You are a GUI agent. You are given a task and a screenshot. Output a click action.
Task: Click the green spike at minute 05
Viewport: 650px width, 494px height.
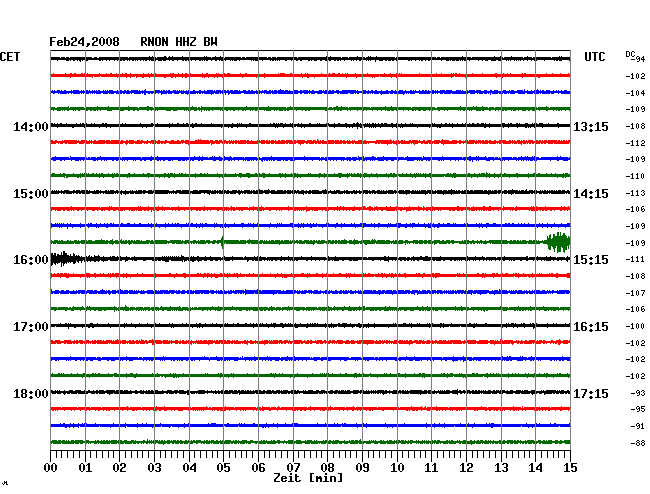tap(223, 242)
